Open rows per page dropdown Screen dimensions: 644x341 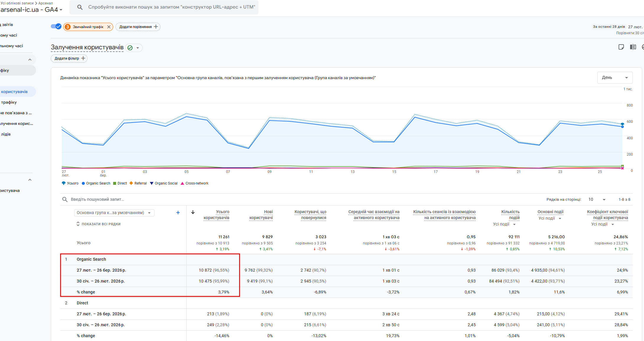click(x=597, y=200)
